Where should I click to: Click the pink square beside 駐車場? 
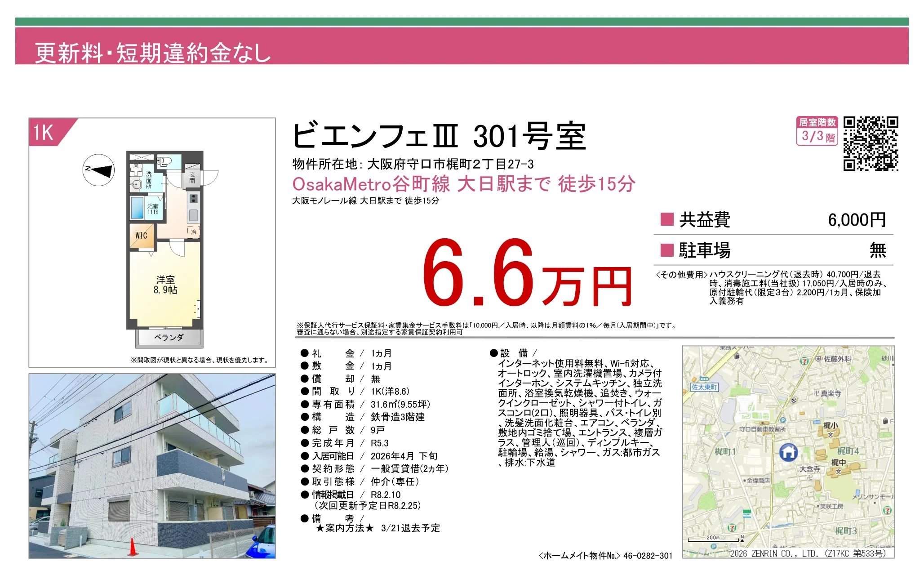[x=667, y=250]
